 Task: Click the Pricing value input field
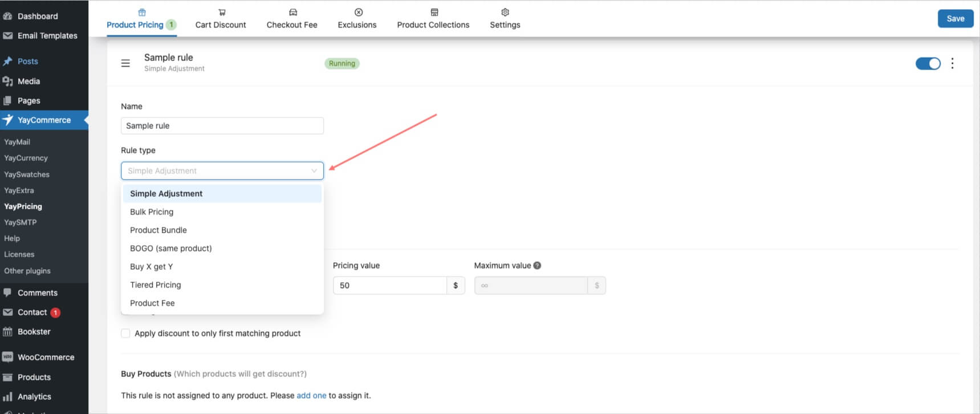[389, 286]
